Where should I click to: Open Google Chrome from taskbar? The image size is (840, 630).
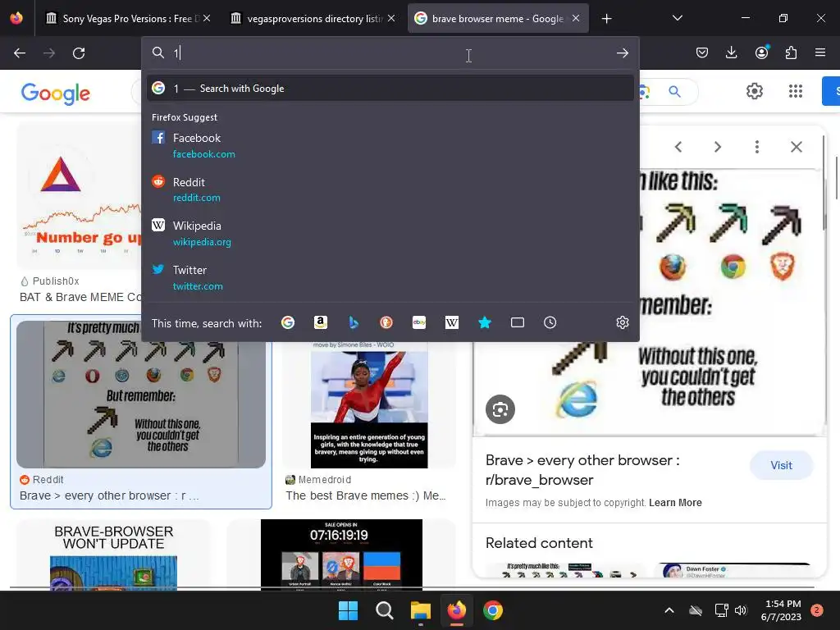493,610
